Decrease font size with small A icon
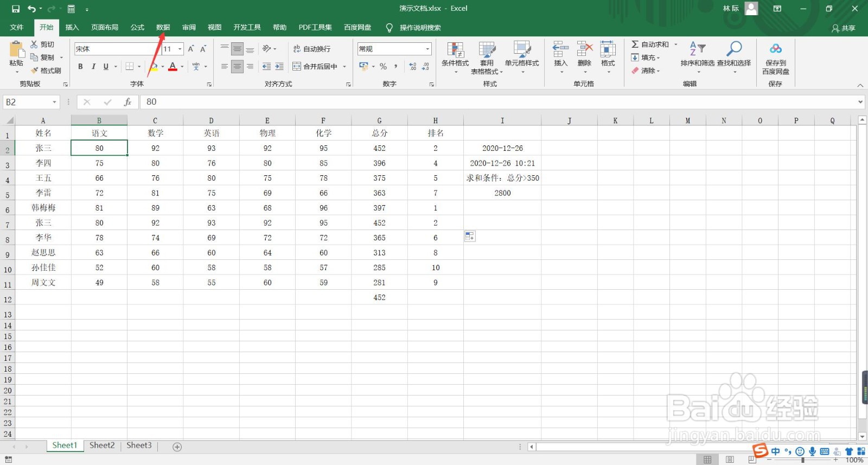This screenshot has height=465, width=868. [x=203, y=49]
